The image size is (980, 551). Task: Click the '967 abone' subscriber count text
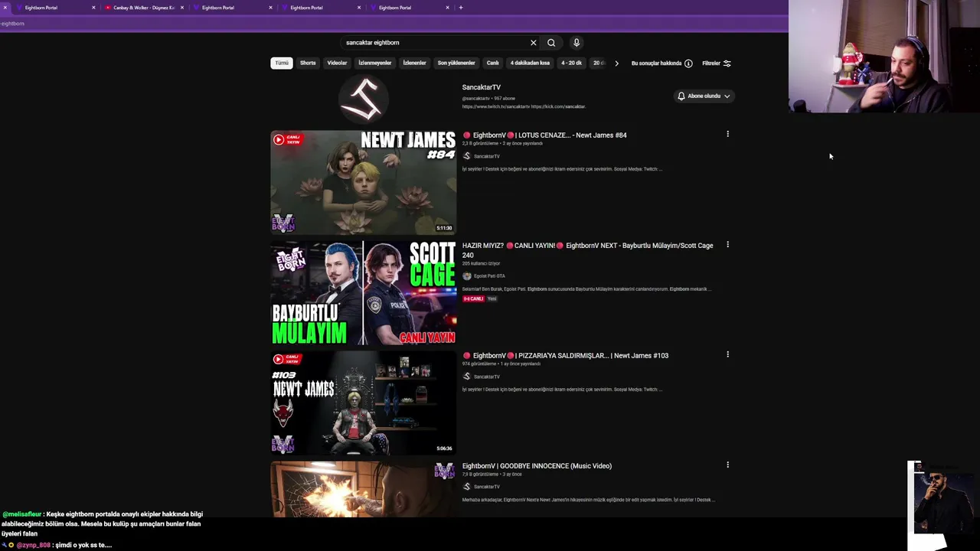coord(505,99)
